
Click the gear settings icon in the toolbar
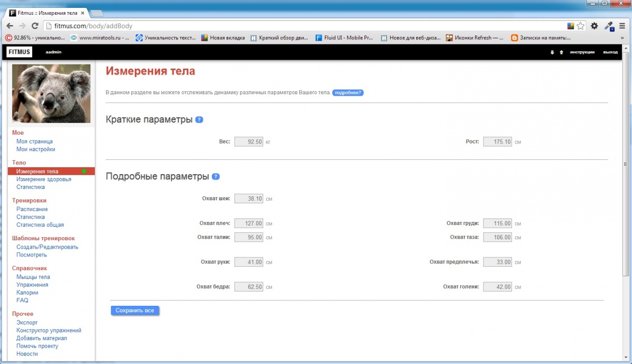tap(594, 26)
